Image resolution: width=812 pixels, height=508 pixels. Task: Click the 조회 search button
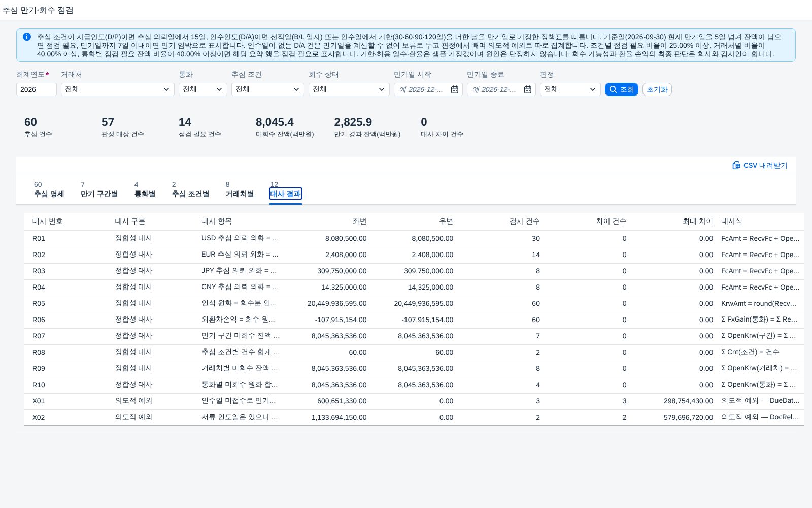pos(622,89)
